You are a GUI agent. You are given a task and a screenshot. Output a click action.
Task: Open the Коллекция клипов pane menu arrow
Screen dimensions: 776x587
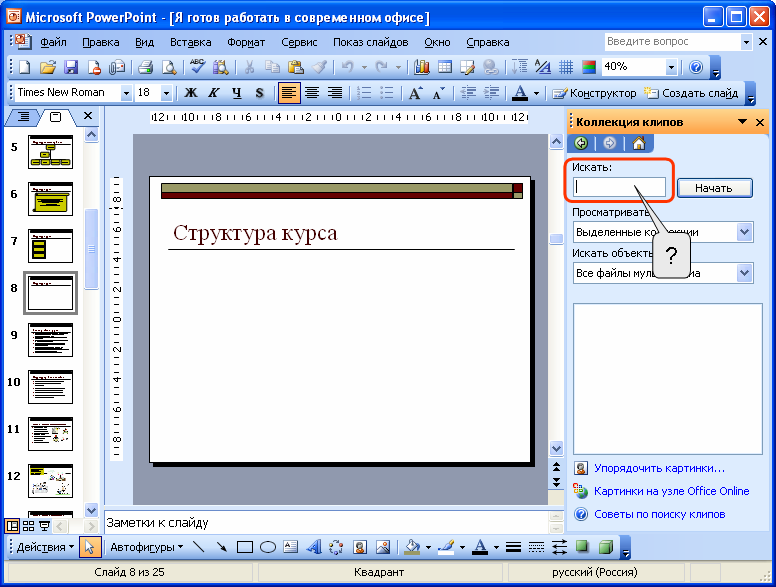(x=742, y=122)
